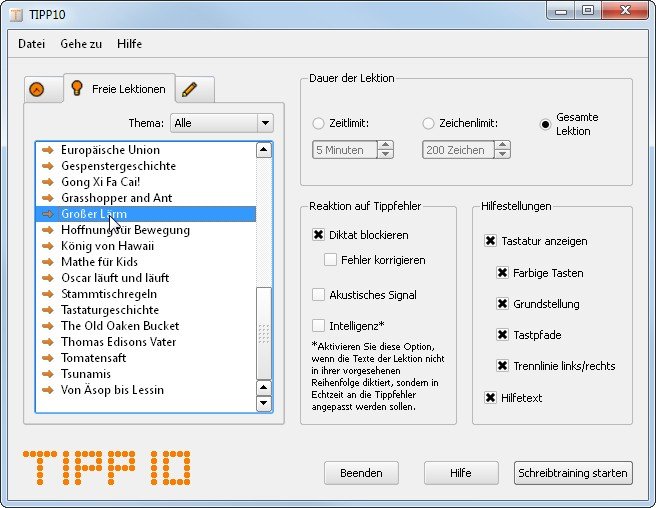The width and height of the screenshot is (656, 508).
Task: Select lesson König von Hawaii
Action: click(146, 246)
